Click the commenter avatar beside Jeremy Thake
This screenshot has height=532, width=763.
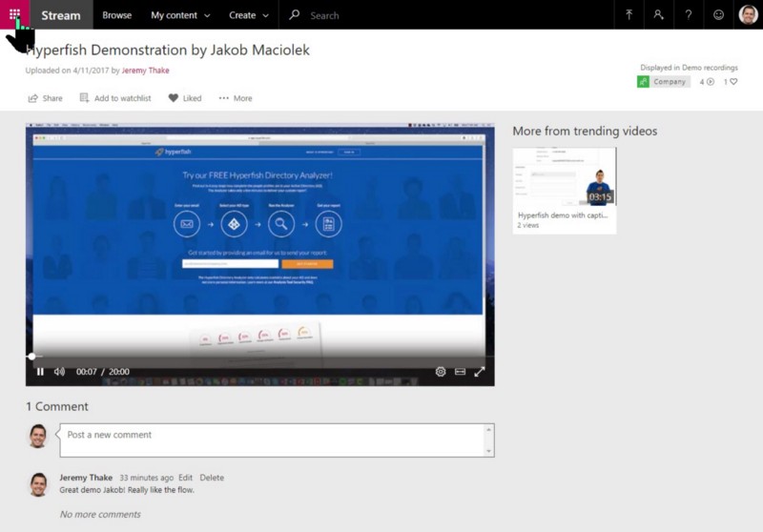[38, 484]
